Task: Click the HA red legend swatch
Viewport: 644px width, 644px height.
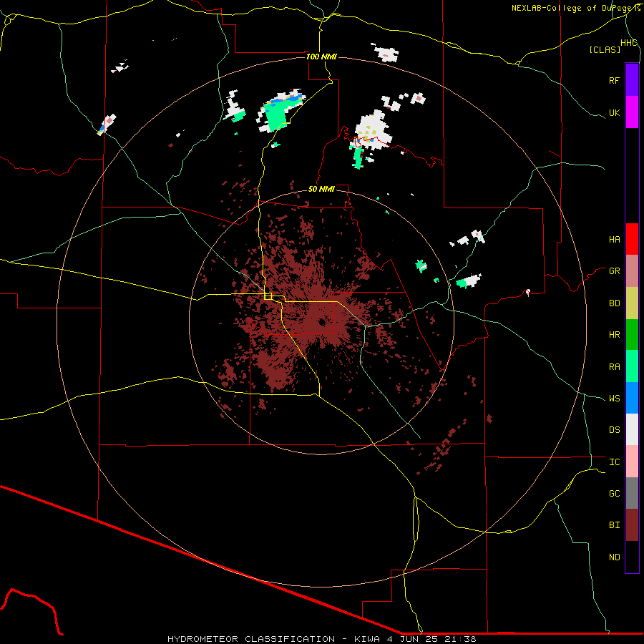Action: pos(632,239)
